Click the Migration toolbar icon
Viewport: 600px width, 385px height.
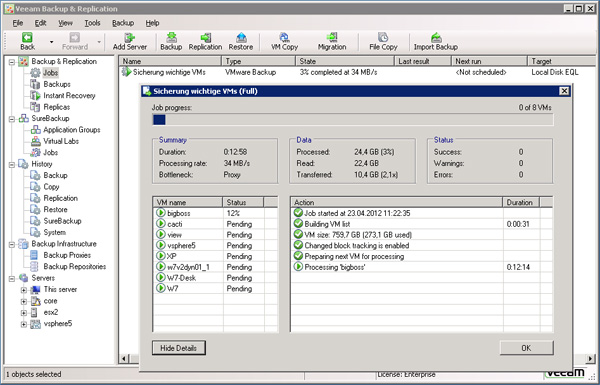(x=332, y=41)
